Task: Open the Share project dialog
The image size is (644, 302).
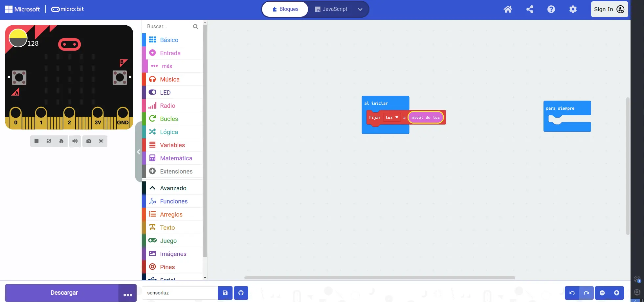Action: point(529,9)
